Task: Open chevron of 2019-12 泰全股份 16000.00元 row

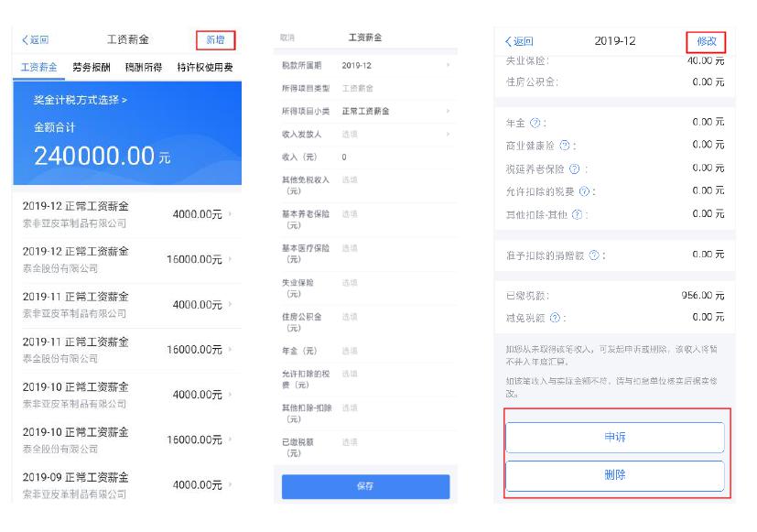Action: pyautogui.click(x=230, y=259)
